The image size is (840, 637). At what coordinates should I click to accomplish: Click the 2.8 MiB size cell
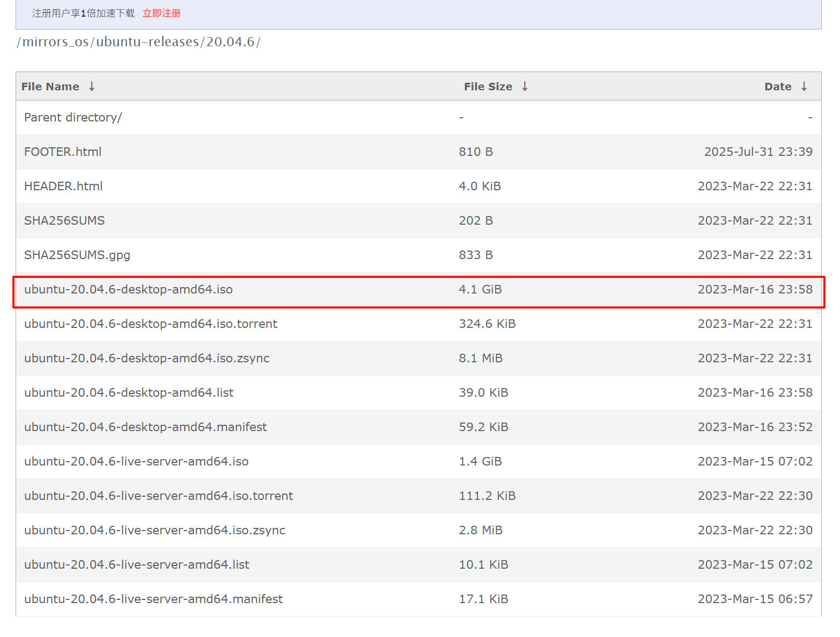pos(481,530)
